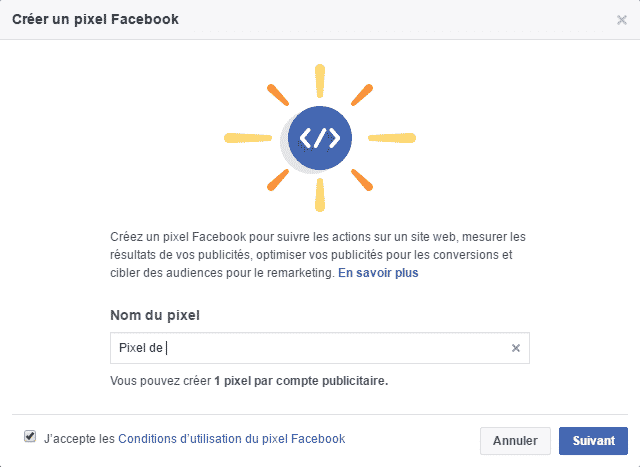Open Conditions d'utilisation du pixel Facebook link
The width and height of the screenshot is (640, 467).
point(231,438)
